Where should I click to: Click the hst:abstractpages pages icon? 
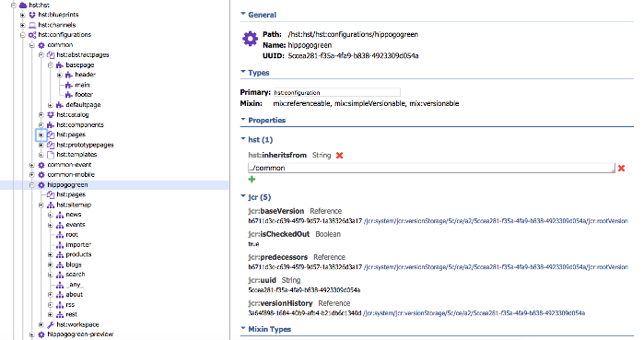tap(51, 55)
